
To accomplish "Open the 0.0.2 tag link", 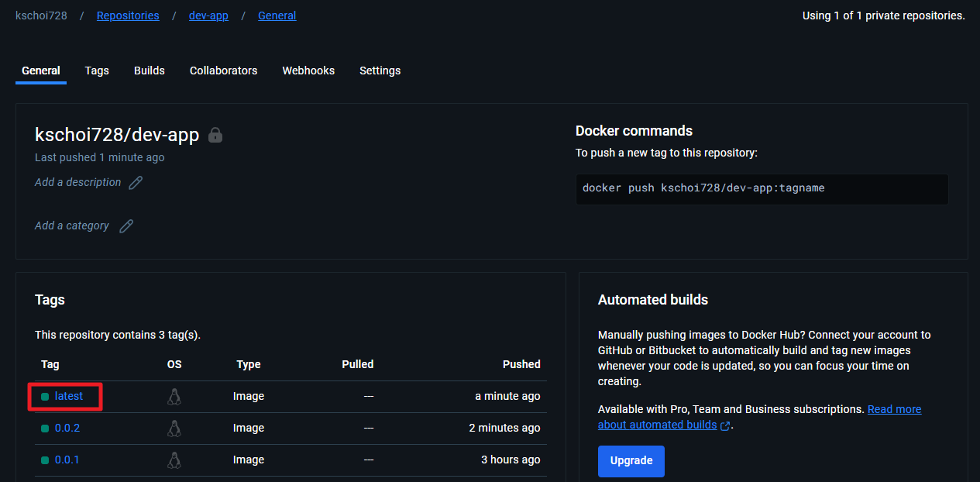I will click(x=67, y=428).
